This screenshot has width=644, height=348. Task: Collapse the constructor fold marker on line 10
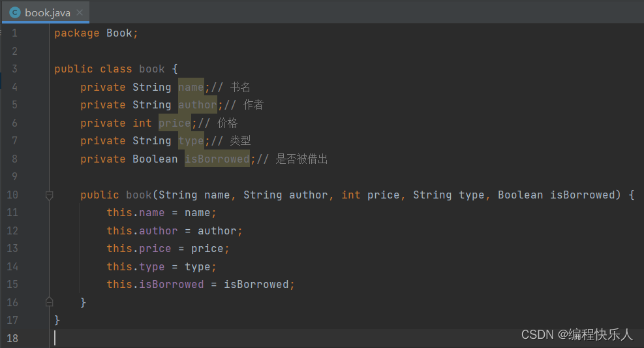(x=50, y=195)
